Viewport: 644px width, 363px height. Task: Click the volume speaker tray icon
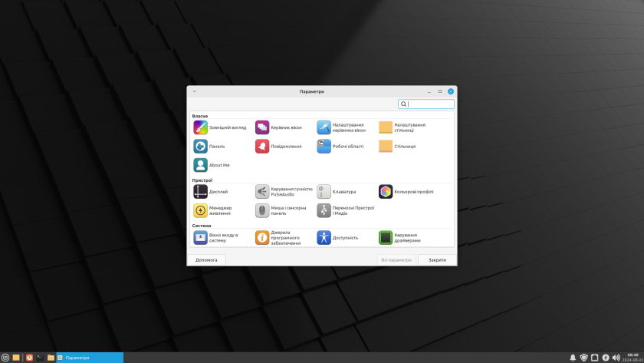coord(616,358)
